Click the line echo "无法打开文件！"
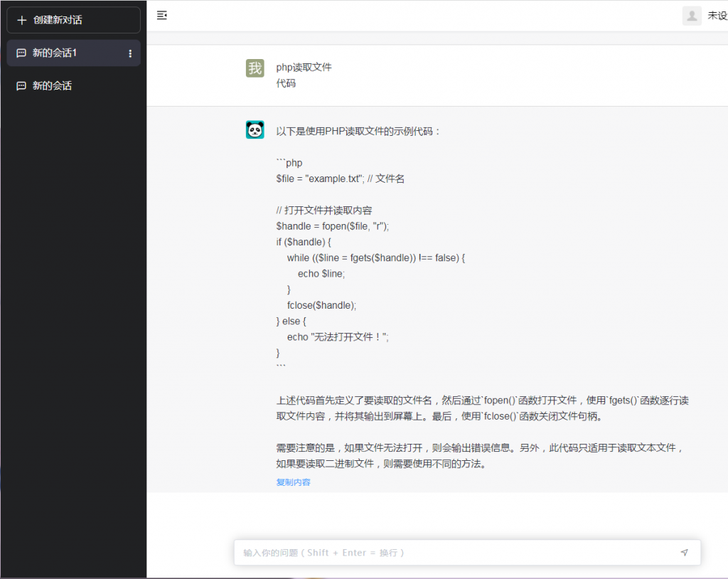This screenshot has height=579, width=728. (x=338, y=337)
